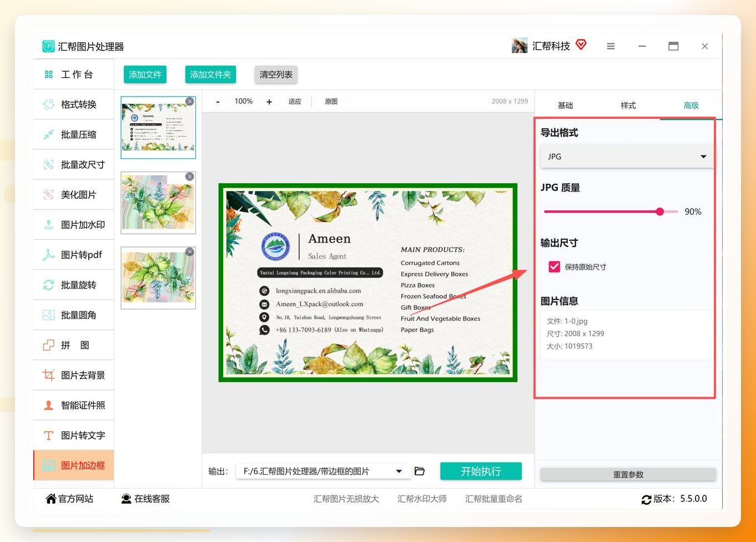The width and height of the screenshot is (756, 542).
Task: Select the second leaf image thumbnail
Action: click(158, 203)
